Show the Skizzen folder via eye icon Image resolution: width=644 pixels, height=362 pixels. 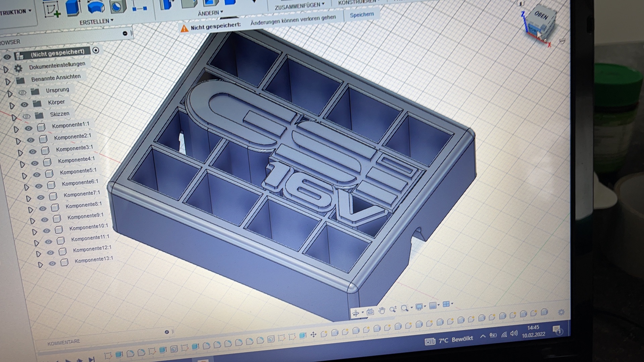click(x=26, y=116)
